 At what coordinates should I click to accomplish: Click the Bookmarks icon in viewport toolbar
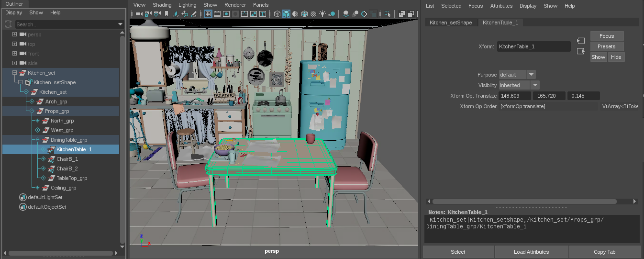tap(167, 14)
